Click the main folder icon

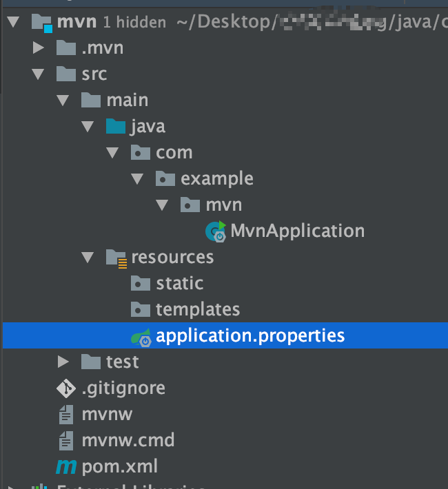(x=91, y=100)
